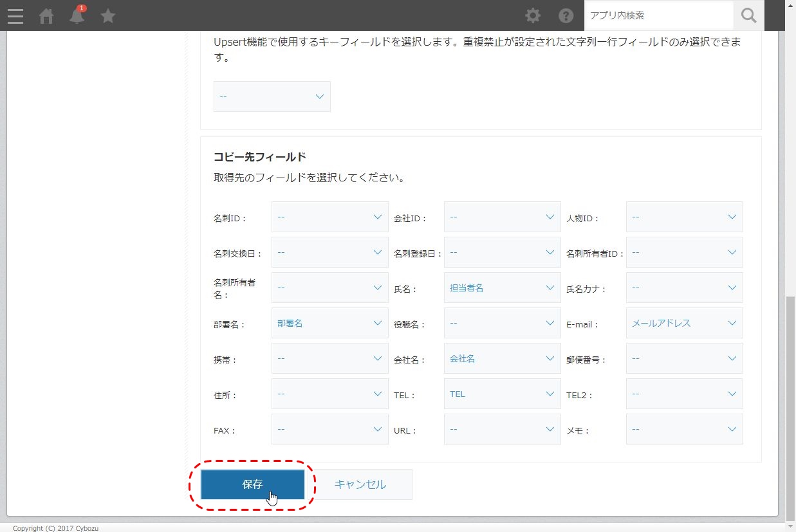Open the TEL2 field dropdown
This screenshot has width=796, height=532.
684,394
